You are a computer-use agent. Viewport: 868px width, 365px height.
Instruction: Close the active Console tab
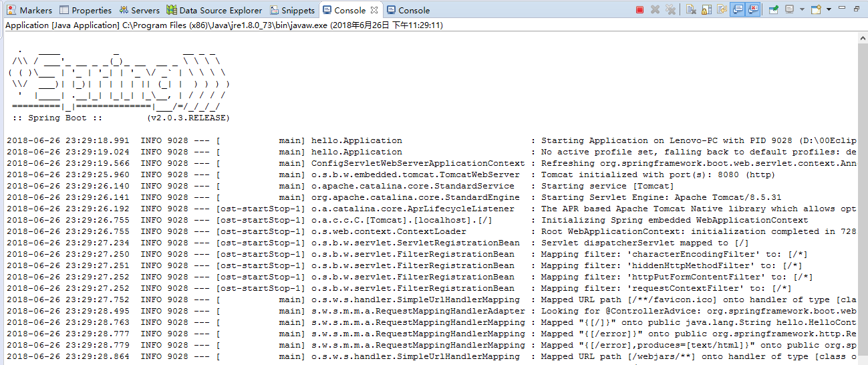[374, 10]
